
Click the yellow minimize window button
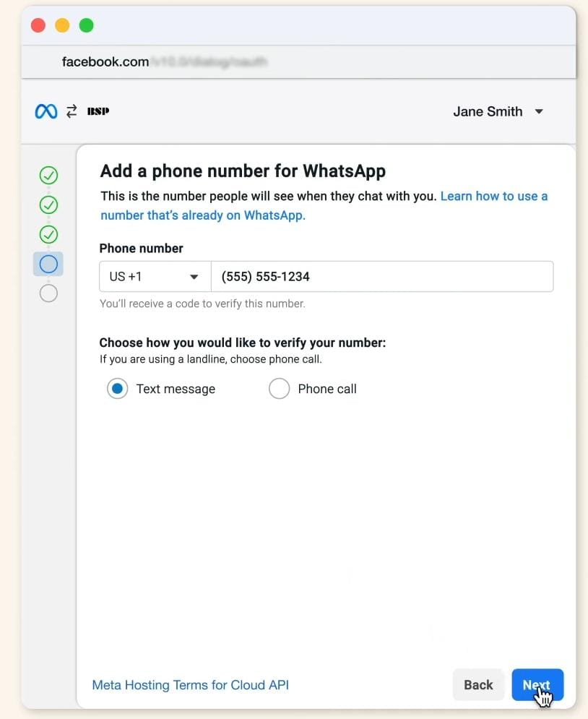[62, 25]
